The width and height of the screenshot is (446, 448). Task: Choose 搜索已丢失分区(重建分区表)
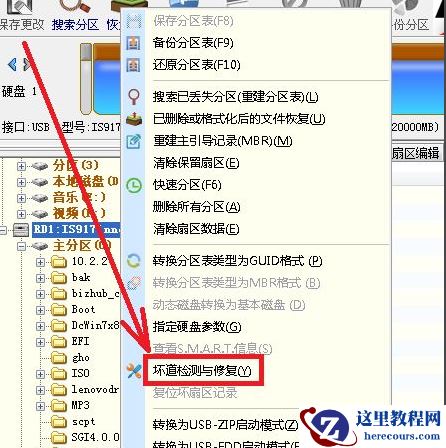(235, 97)
